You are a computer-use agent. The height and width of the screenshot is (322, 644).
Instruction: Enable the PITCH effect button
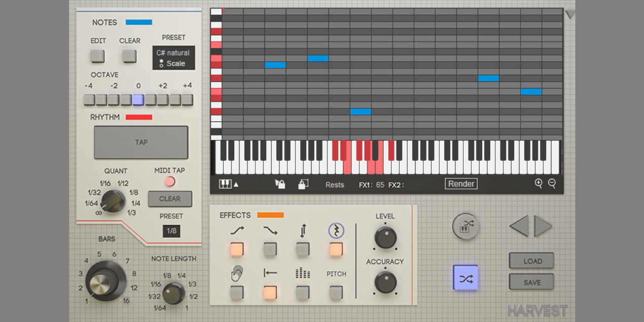(x=336, y=293)
